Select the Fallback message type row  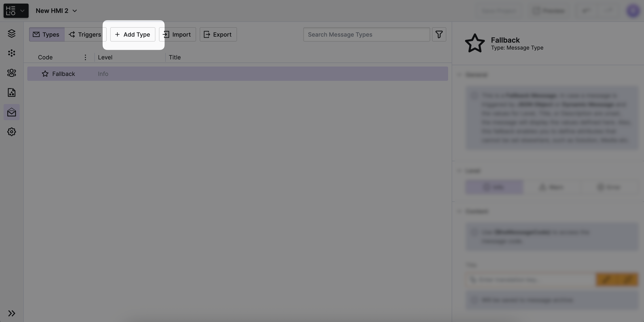pos(237,74)
